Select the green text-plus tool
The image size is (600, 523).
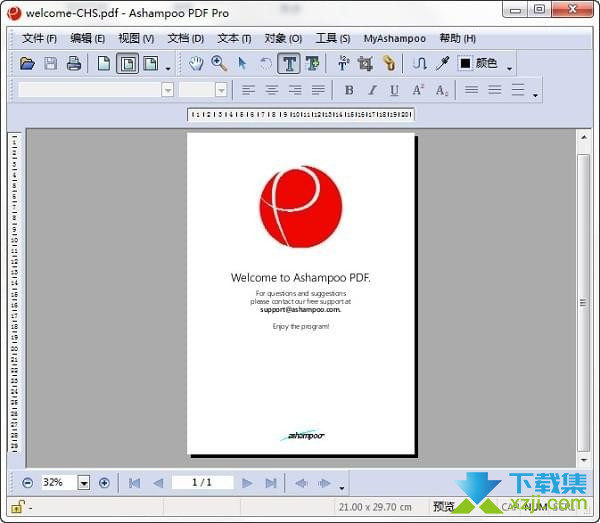312,63
